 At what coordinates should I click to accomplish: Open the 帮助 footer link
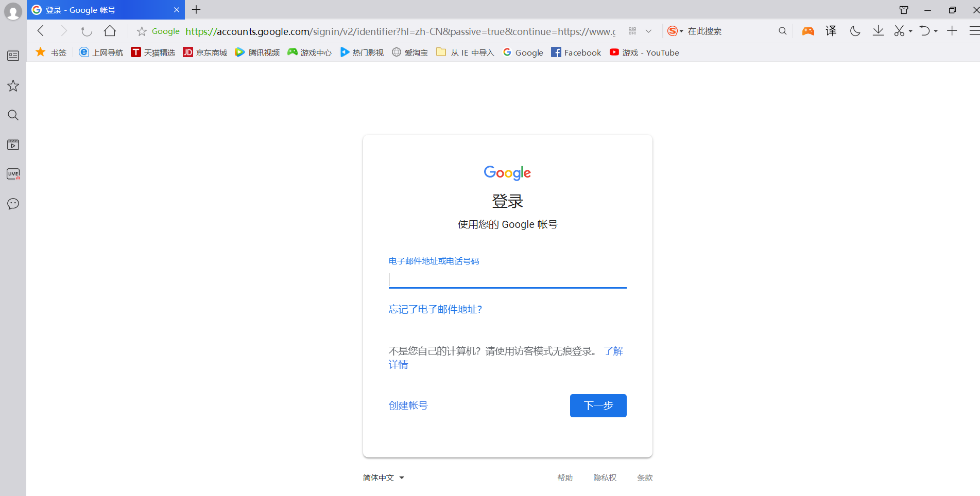coord(565,477)
